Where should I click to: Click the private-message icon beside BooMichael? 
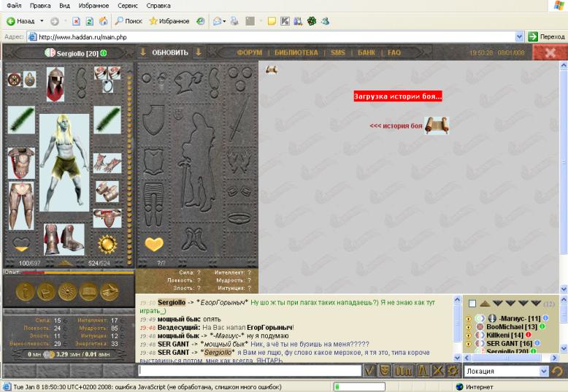[x=468, y=327]
